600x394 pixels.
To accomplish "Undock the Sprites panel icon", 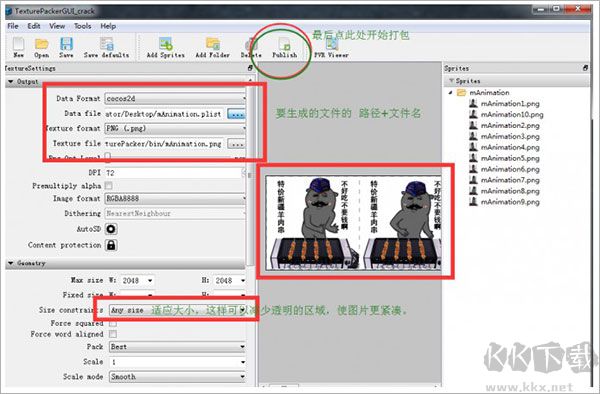I will coord(585,68).
